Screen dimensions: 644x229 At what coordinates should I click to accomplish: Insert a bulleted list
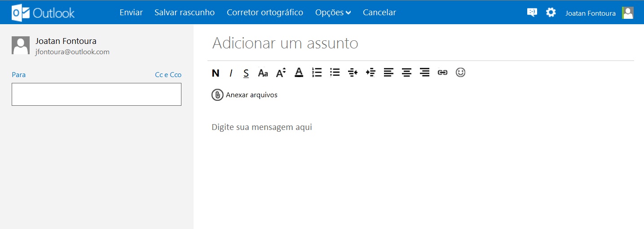click(x=335, y=73)
